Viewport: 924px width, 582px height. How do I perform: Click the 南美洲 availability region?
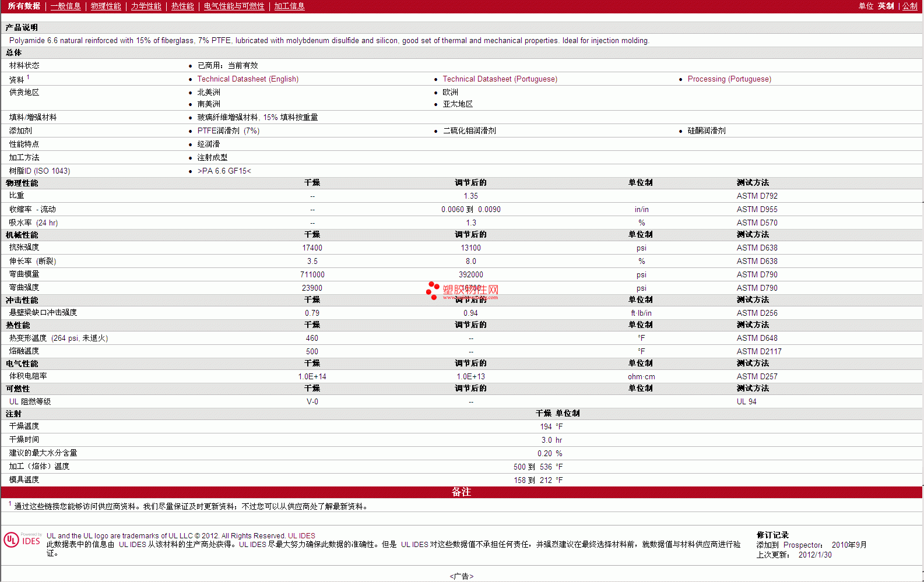tap(209, 104)
